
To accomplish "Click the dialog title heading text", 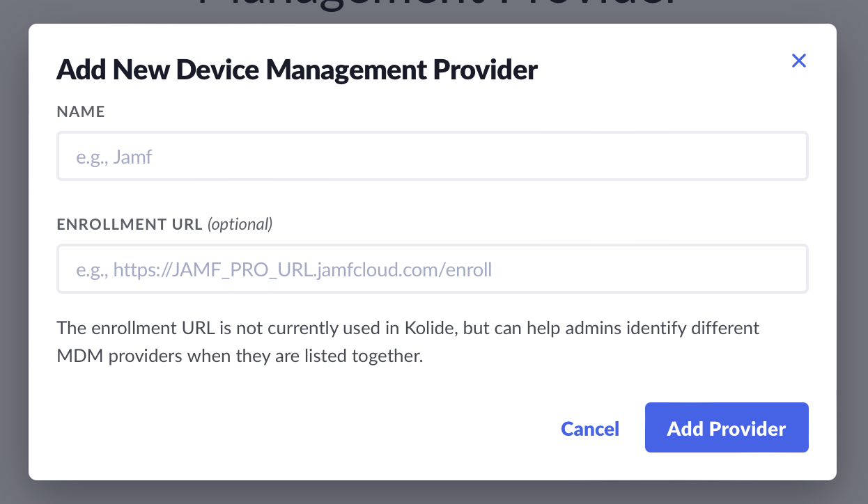I will [x=297, y=70].
